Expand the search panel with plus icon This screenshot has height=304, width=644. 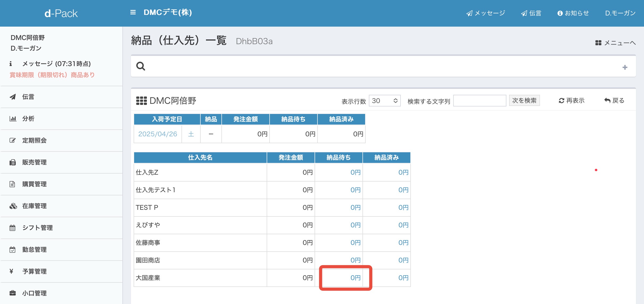click(625, 67)
